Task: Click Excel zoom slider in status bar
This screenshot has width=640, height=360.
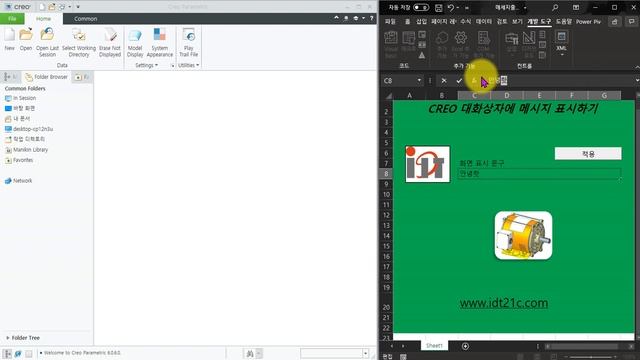Action: click(590, 357)
